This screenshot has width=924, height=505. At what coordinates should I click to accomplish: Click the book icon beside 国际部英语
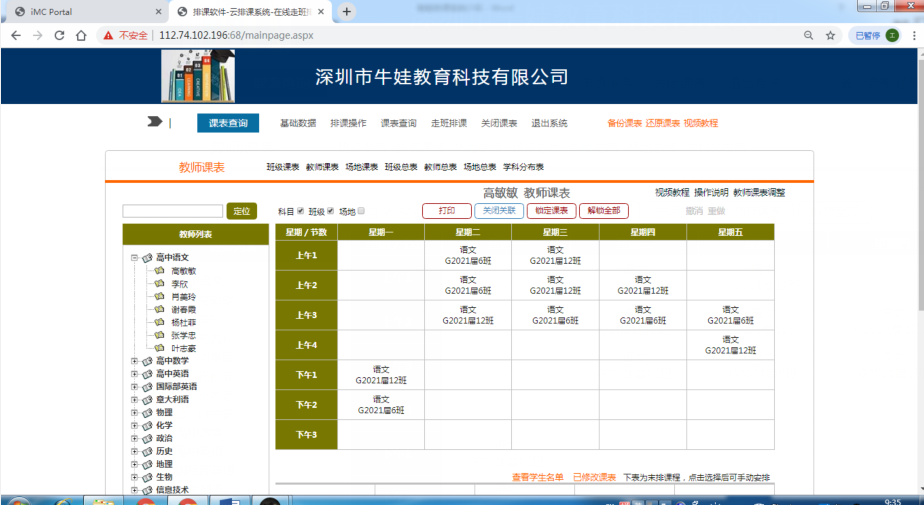click(147, 387)
